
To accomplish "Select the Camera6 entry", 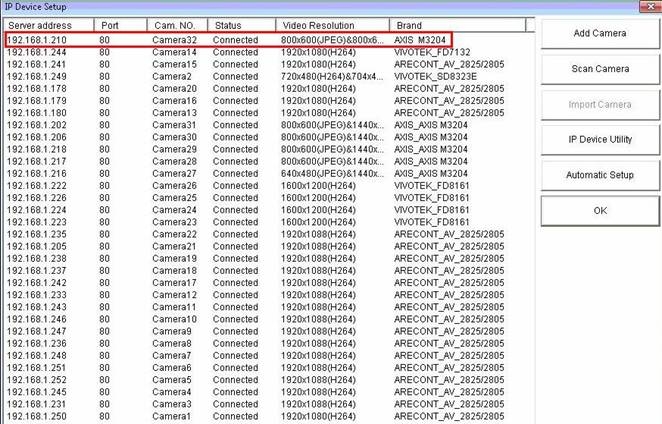I will [172, 368].
